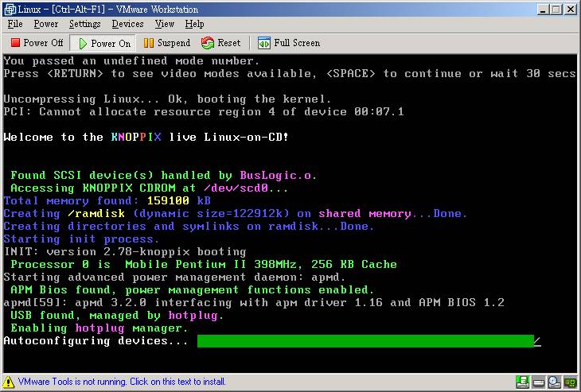This screenshot has height=392, width=581.
Task: Click the 'apmd[59]: apmd 3.2.0 interfacing' line
Action: (x=254, y=302)
